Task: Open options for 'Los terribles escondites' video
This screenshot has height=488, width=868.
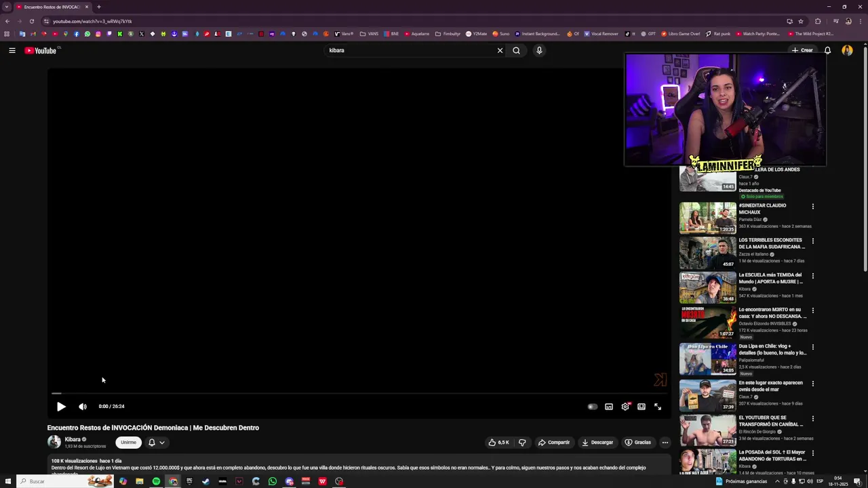Action: click(812, 241)
